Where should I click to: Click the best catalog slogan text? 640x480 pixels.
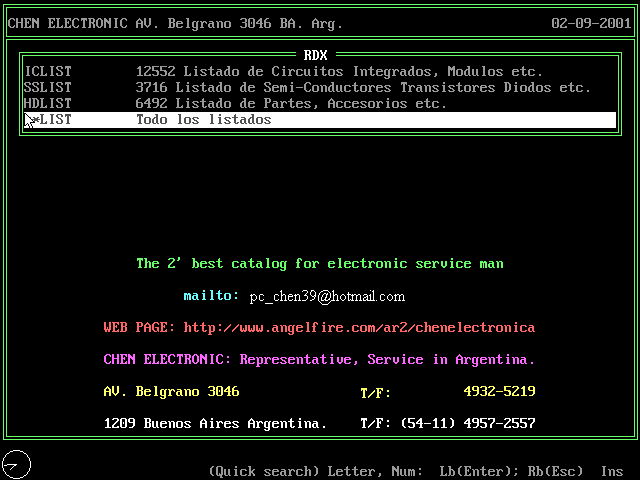coord(320,264)
